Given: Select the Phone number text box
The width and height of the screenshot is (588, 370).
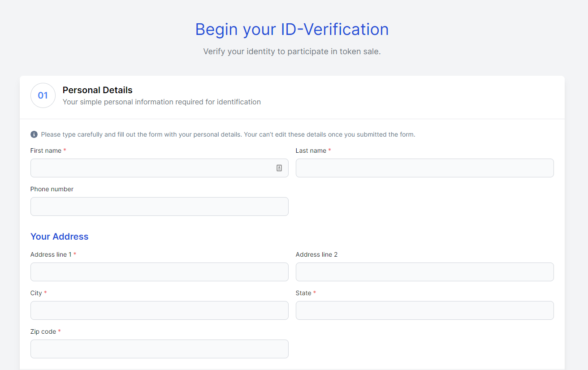Looking at the screenshot, I should (x=159, y=207).
